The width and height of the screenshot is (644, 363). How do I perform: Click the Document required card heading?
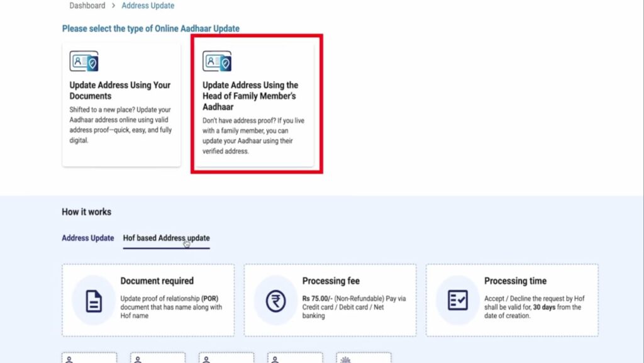pos(157,281)
